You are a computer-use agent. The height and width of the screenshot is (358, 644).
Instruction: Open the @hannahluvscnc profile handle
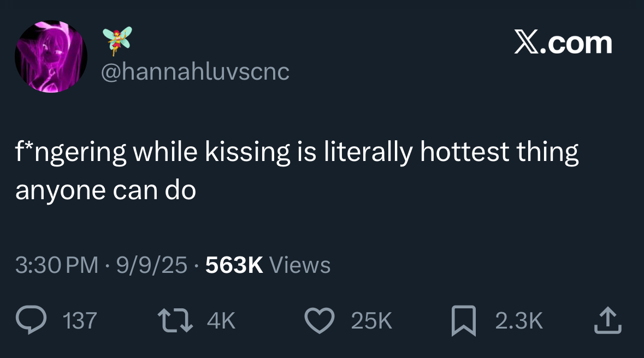point(195,71)
